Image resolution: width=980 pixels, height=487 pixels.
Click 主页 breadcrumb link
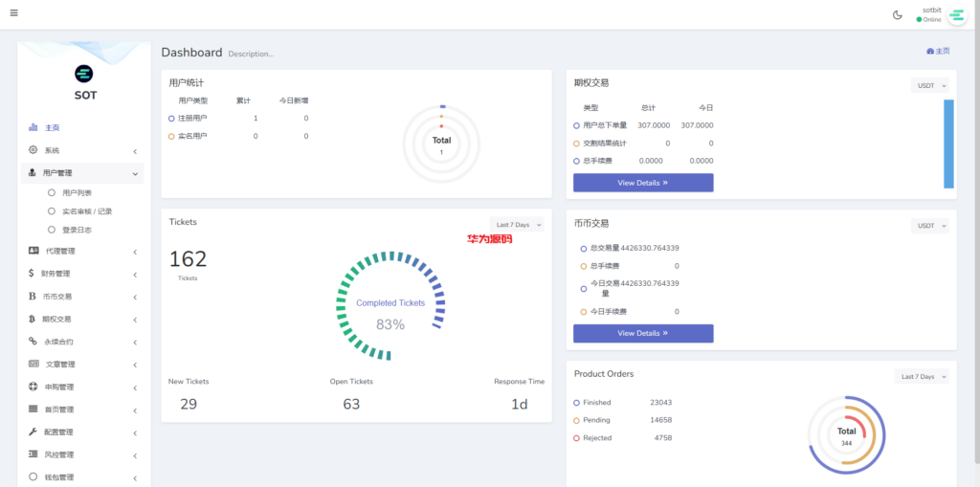point(938,52)
